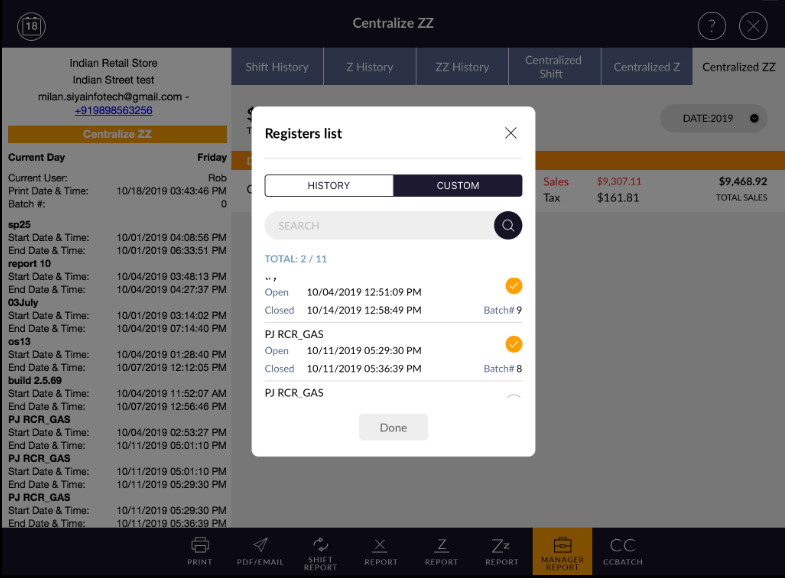Select the HISTORY option in Registers list
785x578 pixels.
point(328,186)
